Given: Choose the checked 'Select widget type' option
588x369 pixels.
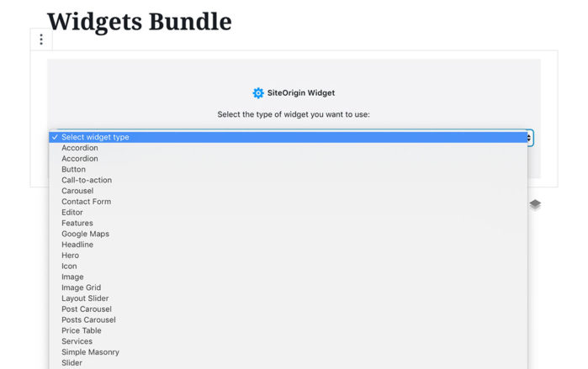Looking at the screenshot, I should (x=95, y=137).
